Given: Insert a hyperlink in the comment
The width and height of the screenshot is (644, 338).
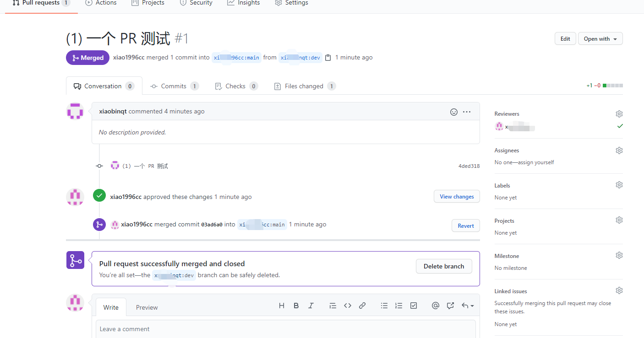Looking at the screenshot, I should tap(362, 306).
